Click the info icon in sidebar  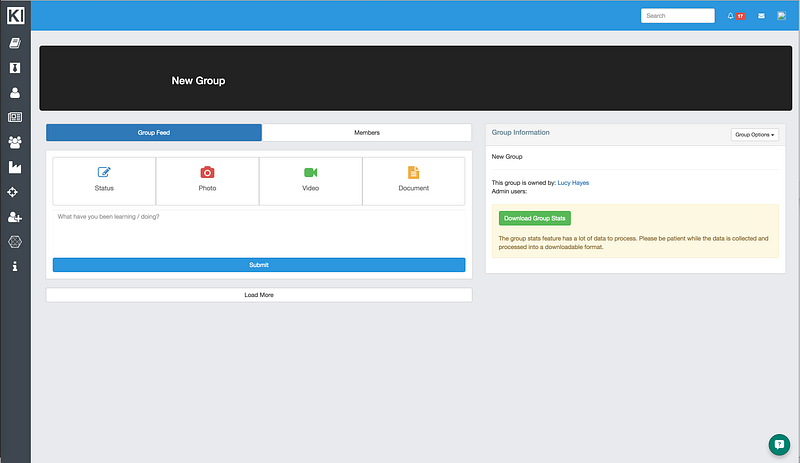click(15, 266)
